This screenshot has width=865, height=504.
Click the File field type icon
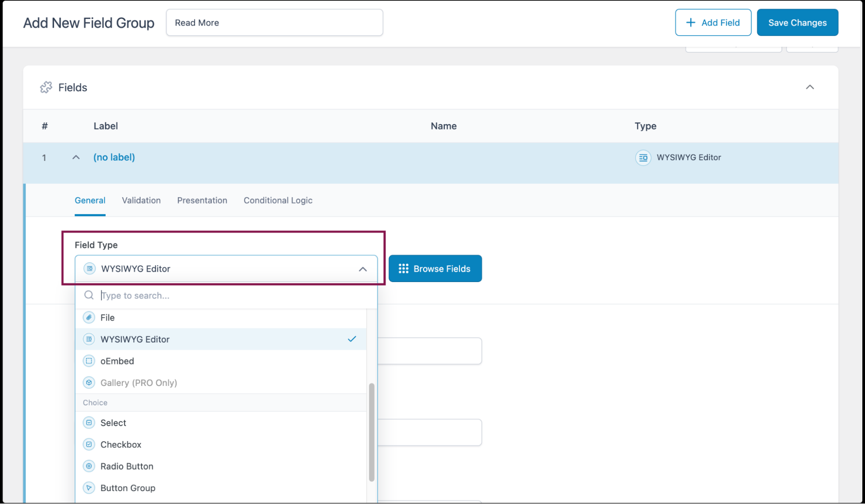click(x=89, y=318)
